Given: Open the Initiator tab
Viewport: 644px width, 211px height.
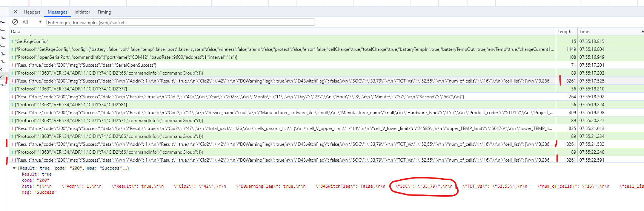Looking at the screenshot, I should (82, 12).
